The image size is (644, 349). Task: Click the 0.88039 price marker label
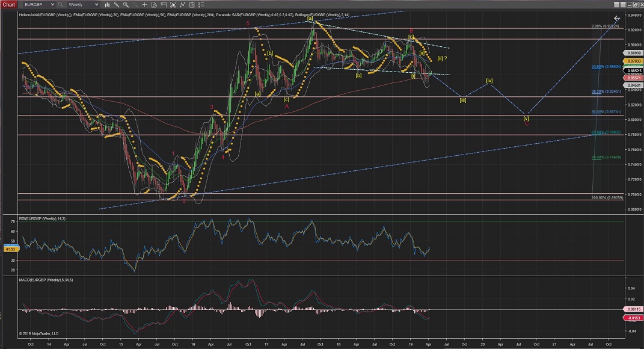point(633,53)
